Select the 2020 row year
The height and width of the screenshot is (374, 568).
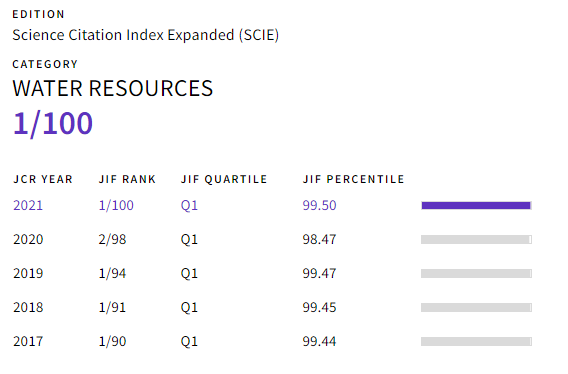pyautogui.click(x=28, y=240)
